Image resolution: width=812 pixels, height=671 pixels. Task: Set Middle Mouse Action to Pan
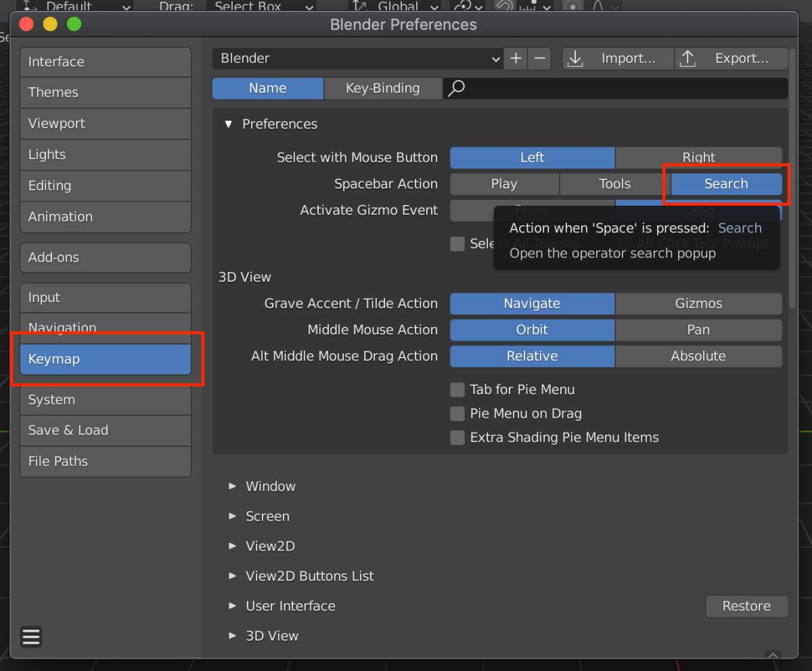coord(698,330)
